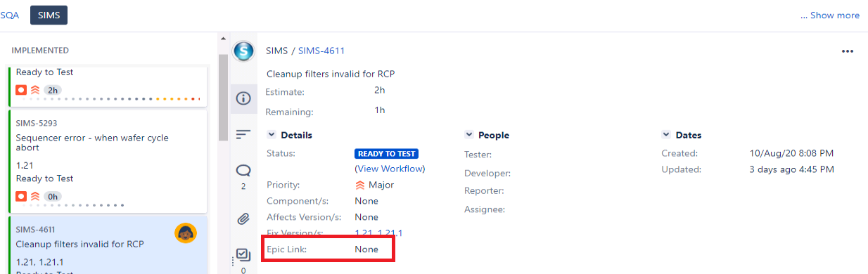
Task: Open the comments bubble icon
Action: coord(243,170)
